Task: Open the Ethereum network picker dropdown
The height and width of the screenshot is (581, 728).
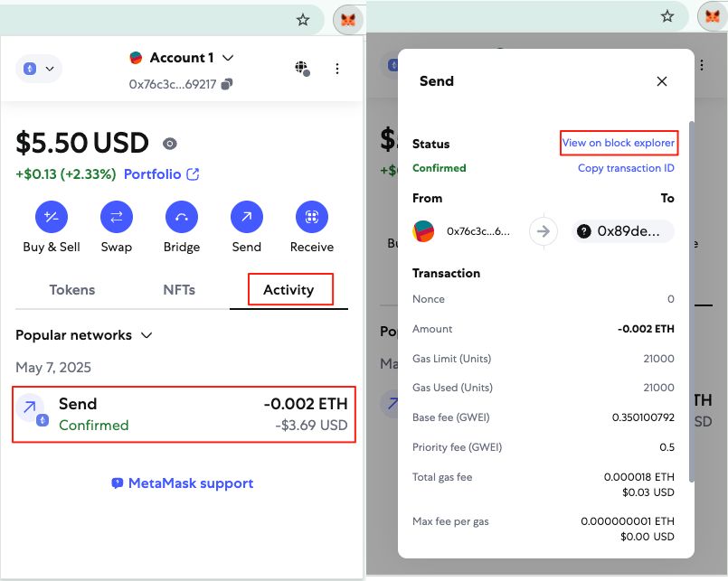Action: point(39,69)
